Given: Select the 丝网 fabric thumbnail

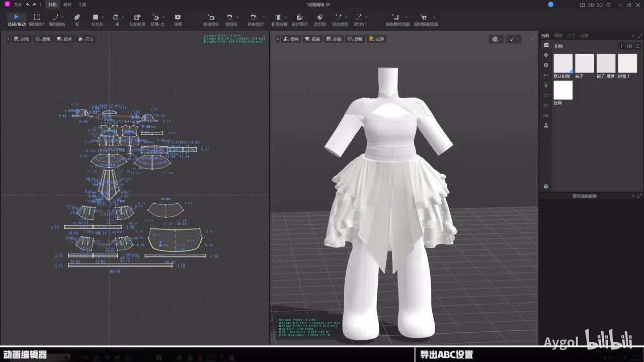Looking at the screenshot, I should [x=563, y=90].
